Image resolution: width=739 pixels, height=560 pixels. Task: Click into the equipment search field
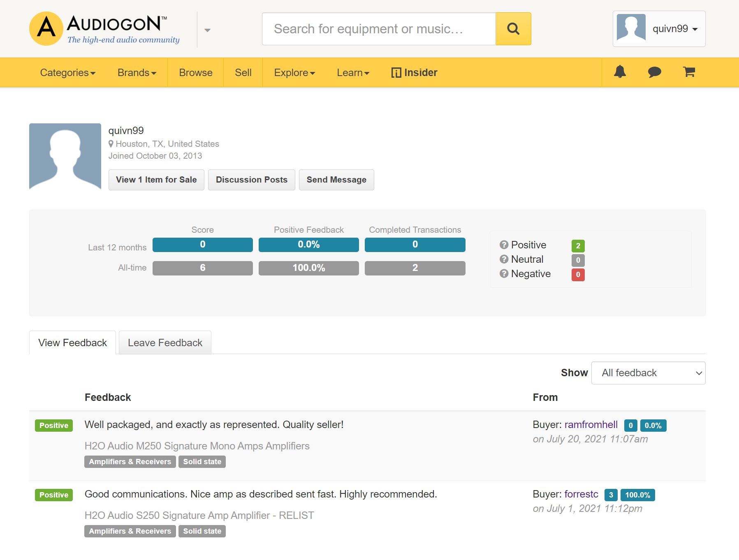(378, 29)
